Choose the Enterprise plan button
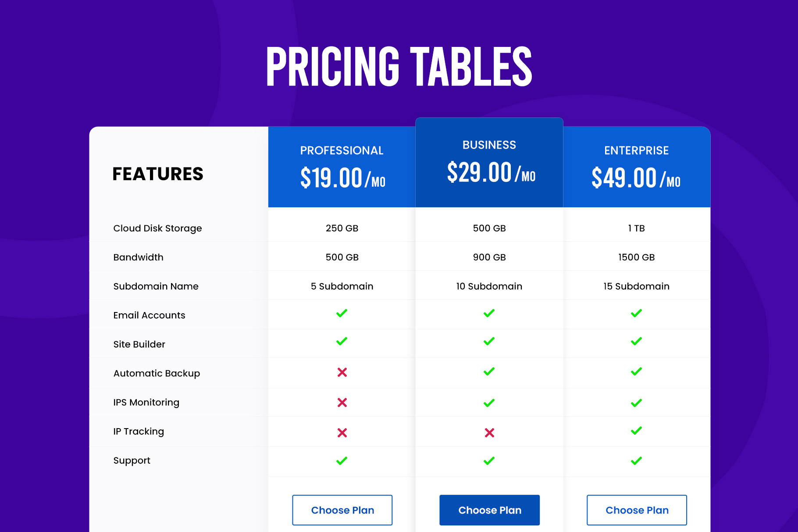 click(x=637, y=510)
